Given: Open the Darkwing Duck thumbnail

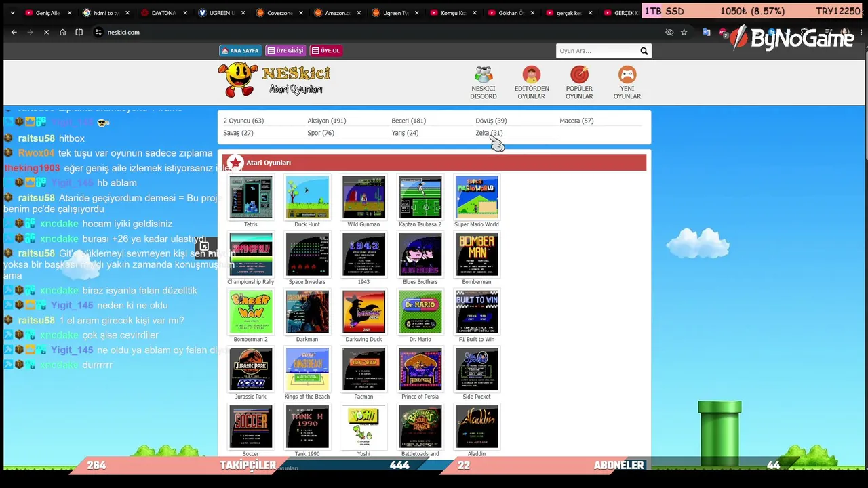Looking at the screenshot, I should (x=363, y=312).
